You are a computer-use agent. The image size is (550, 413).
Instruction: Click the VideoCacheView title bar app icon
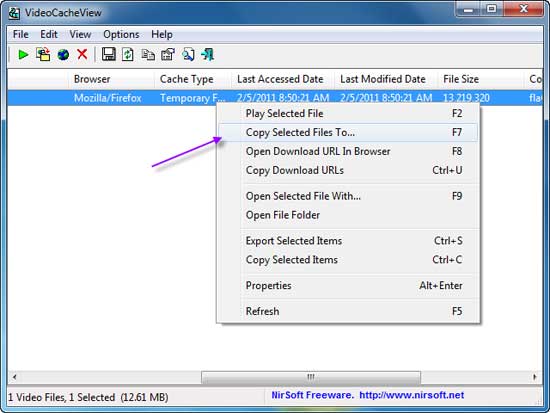click(x=14, y=13)
